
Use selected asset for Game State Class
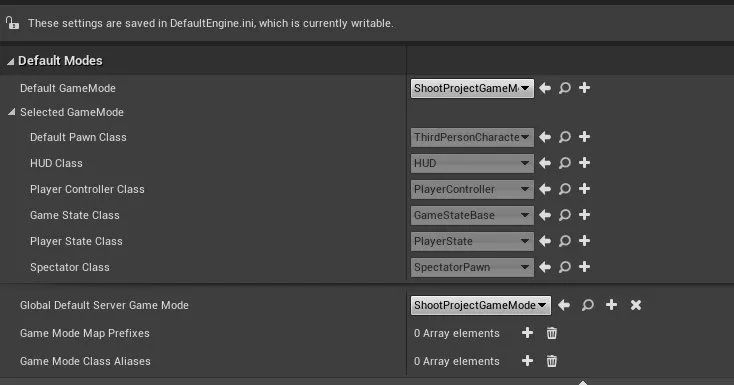545,215
